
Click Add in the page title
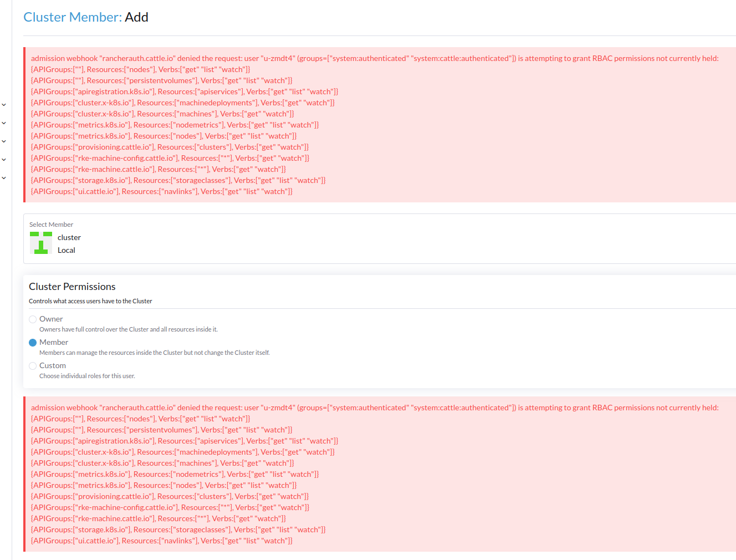pos(137,17)
